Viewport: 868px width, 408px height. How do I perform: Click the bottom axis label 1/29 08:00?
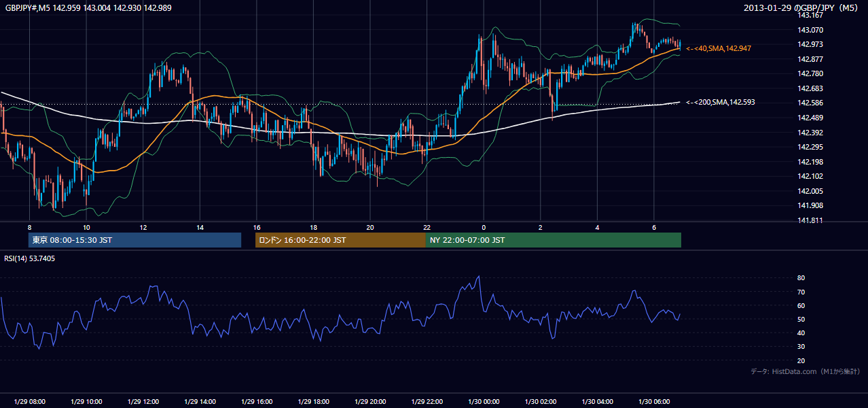29,401
